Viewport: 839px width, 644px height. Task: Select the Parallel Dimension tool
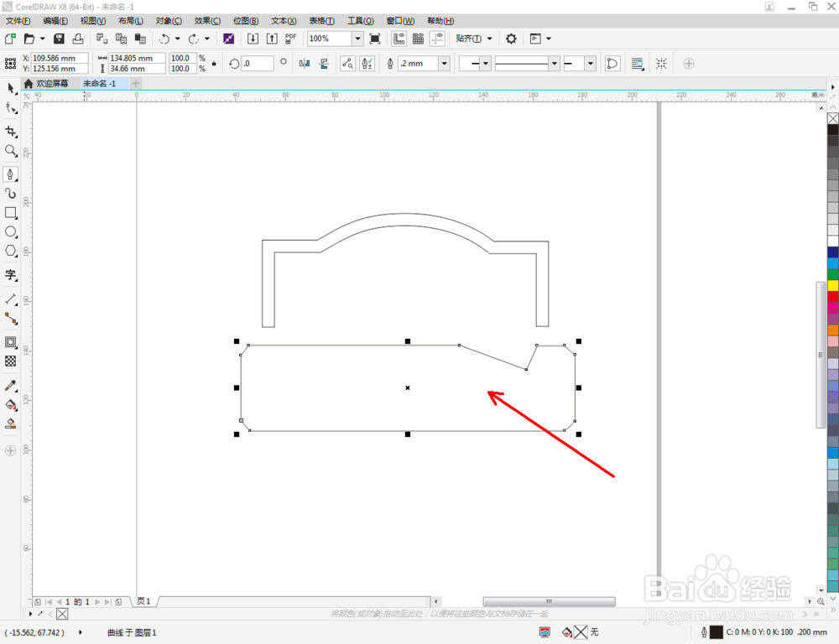(x=11, y=299)
